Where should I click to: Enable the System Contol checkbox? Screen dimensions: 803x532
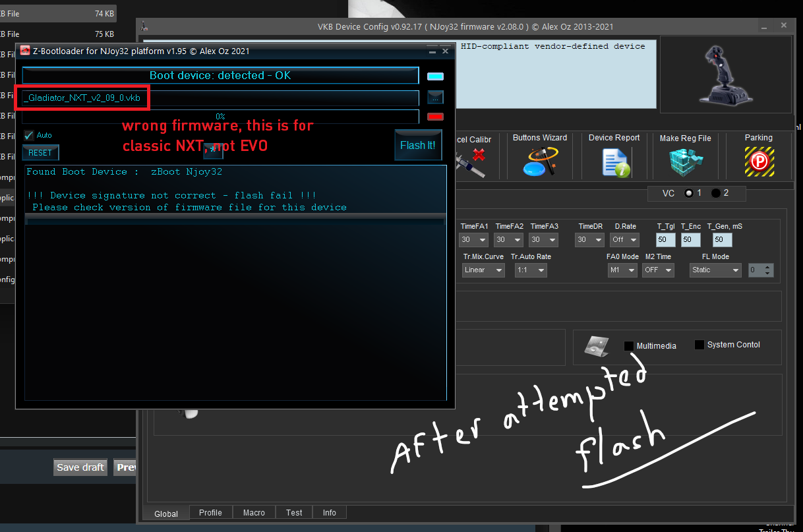699,345
